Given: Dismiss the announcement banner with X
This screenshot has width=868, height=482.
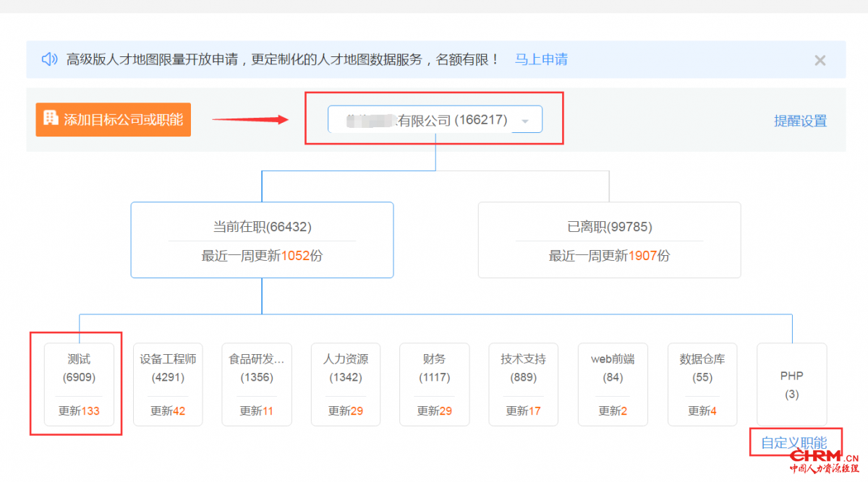Looking at the screenshot, I should tap(820, 60).
